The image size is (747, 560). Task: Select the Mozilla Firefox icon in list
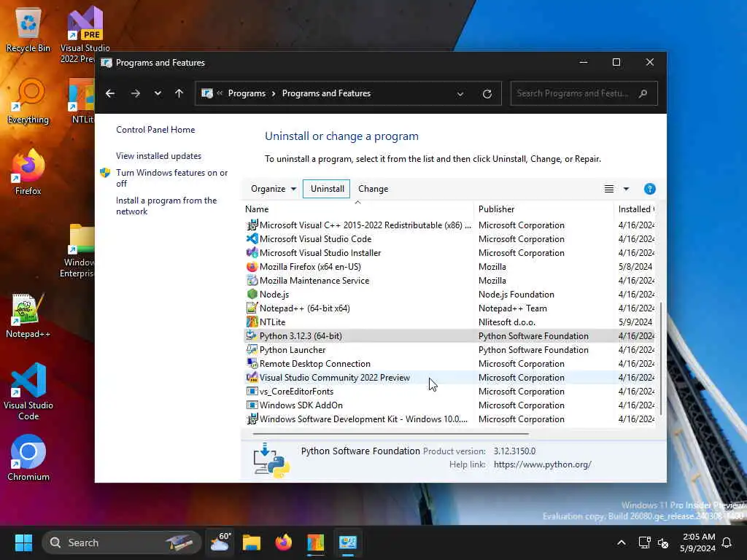tap(252, 266)
